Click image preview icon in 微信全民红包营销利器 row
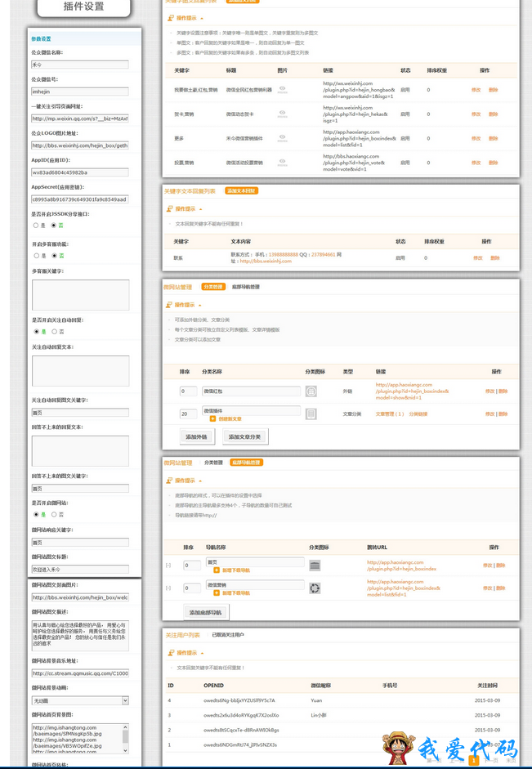The width and height of the screenshot is (532, 769). 283,90
